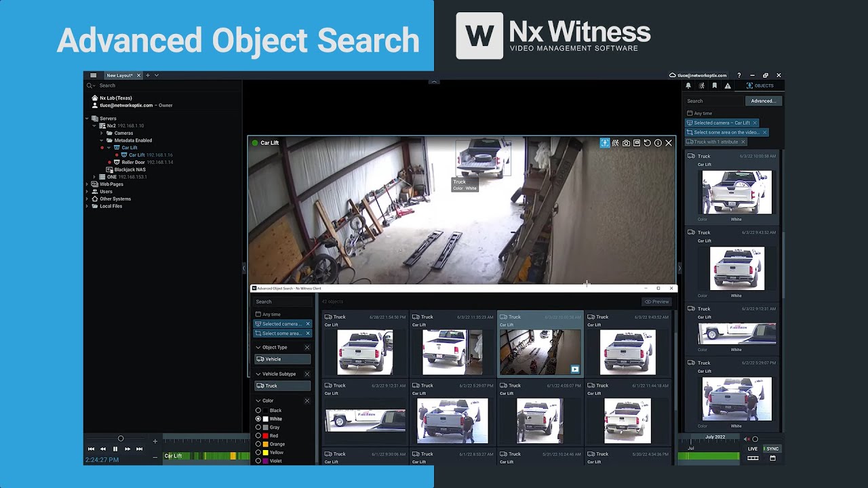Rotate the Car Lift video item

pos(648,143)
